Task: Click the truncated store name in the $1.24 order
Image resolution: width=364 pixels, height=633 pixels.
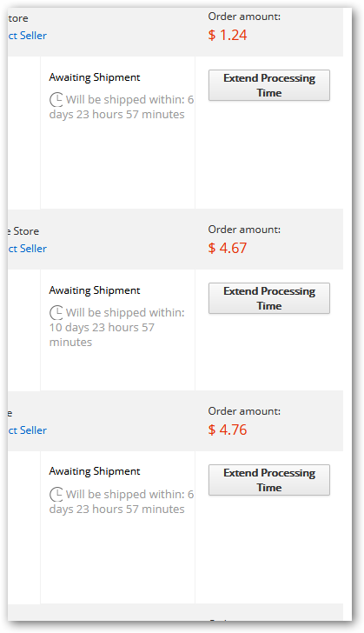Action: pos(18,18)
